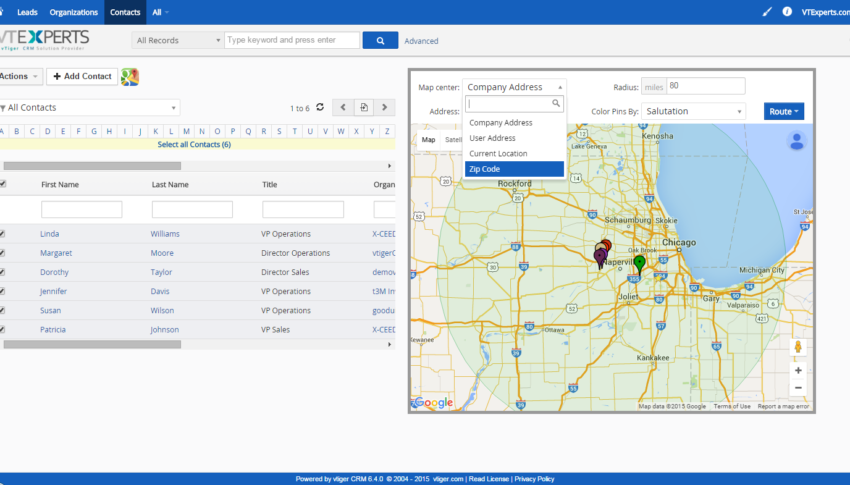Viewport: 850px width, 485px height.
Task: Click Report a map error link
Action: (783, 406)
